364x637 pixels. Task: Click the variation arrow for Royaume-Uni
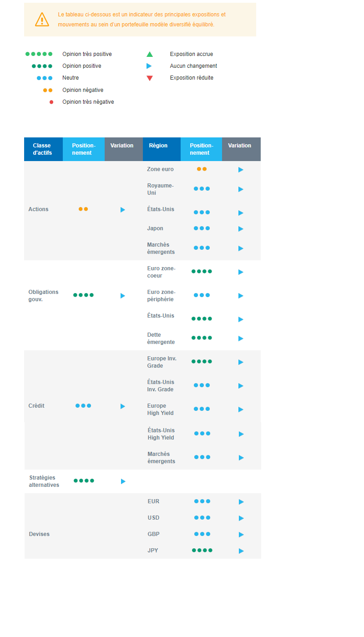241,189
